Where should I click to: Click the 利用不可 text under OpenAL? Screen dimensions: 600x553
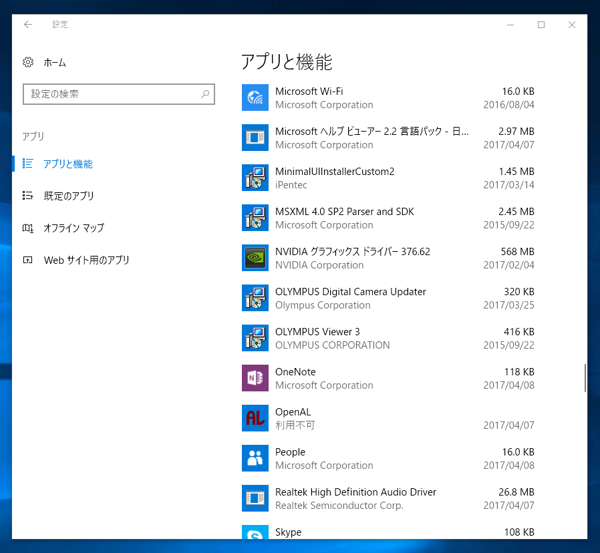(295, 425)
